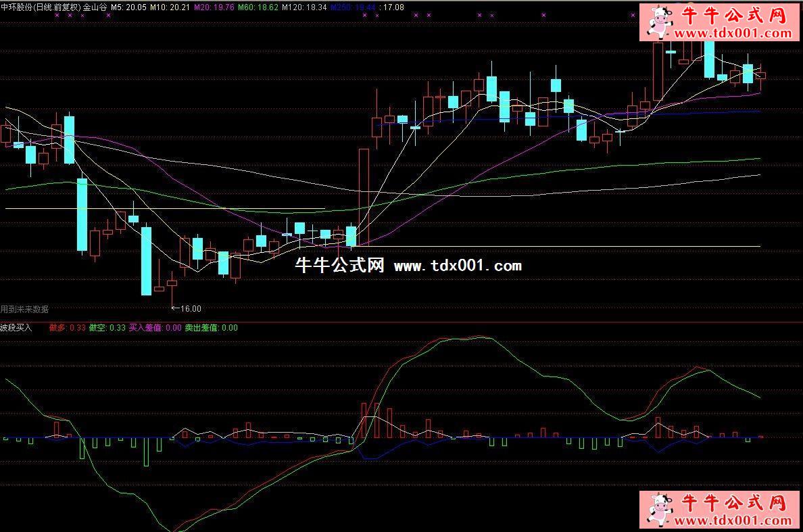This screenshot has height=532, width=803.
Task: Click the 16.00 low price marker
Action: (x=187, y=309)
